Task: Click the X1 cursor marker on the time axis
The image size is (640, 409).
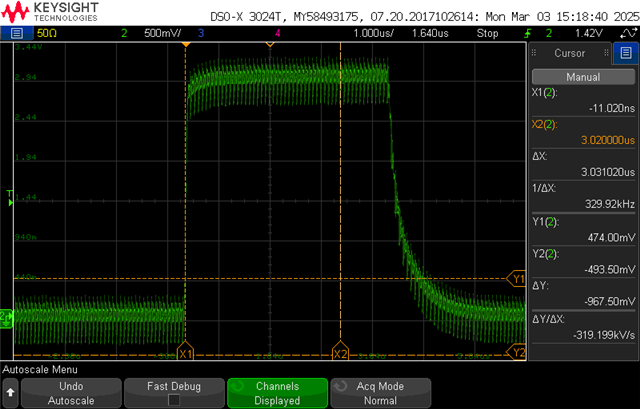Action: 185,351
